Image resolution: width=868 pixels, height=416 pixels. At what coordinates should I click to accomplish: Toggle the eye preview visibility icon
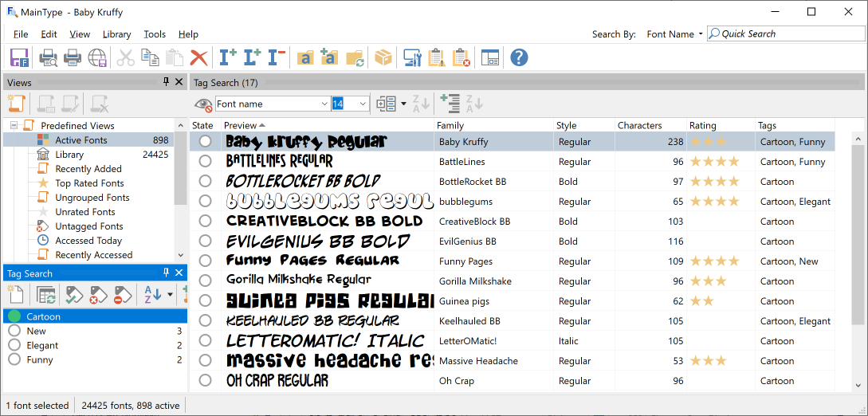pyautogui.click(x=204, y=104)
